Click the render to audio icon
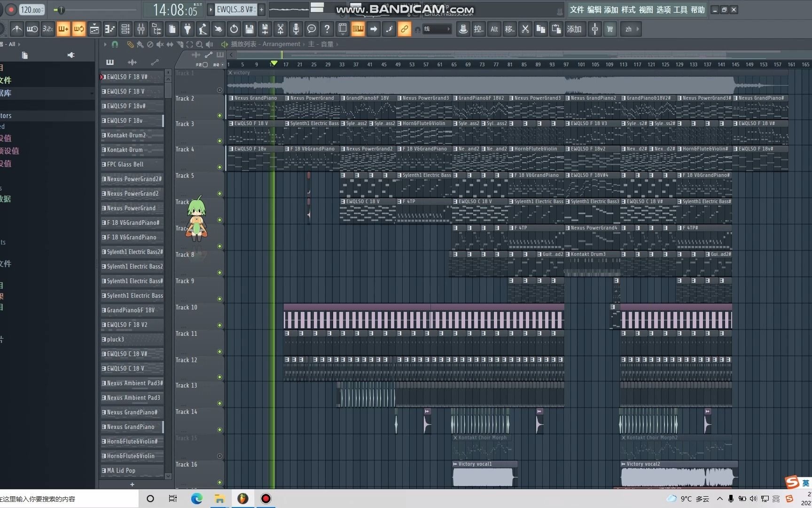The image size is (812, 508). click(265, 29)
